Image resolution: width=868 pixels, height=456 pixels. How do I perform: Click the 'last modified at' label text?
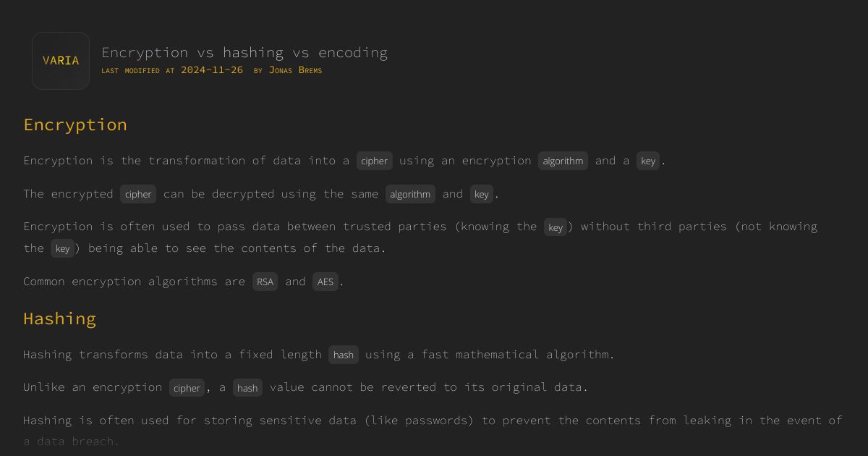click(x=138, y=70)
